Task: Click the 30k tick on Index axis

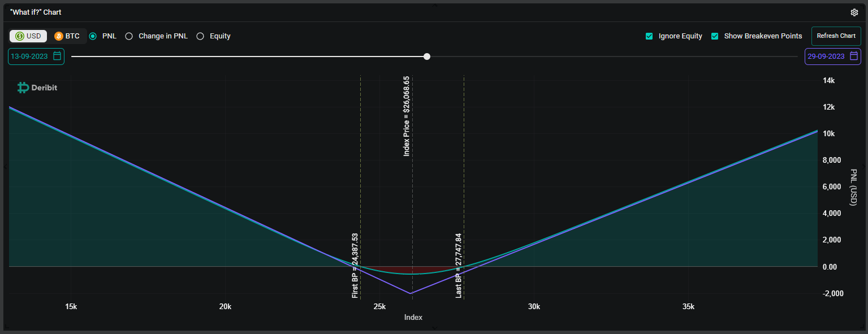Action: (x=534, y=307)
